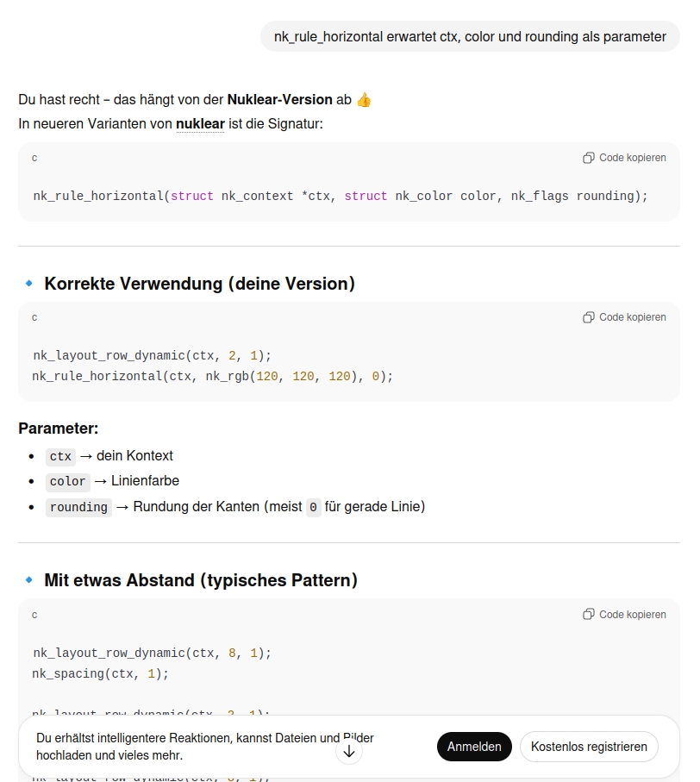Open the underlined nuklear link

click(x=200, y=123)
